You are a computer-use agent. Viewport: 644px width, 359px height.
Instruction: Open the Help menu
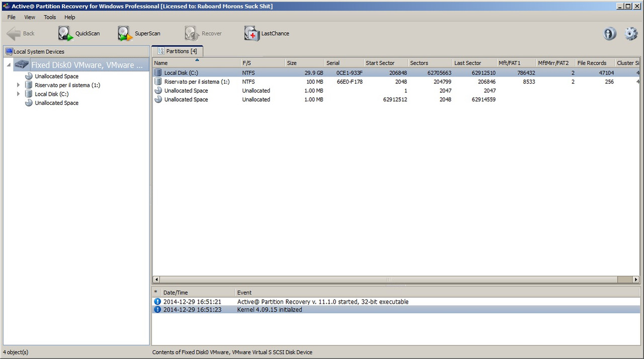coord(69,17)
